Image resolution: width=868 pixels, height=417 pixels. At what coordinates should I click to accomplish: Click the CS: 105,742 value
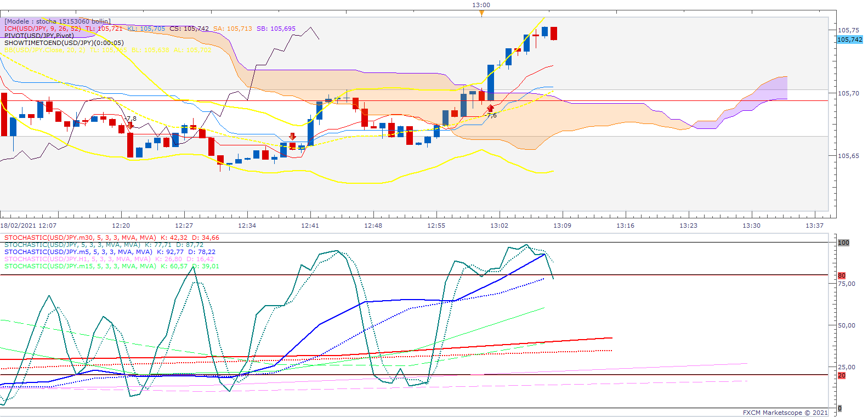pyautogui.click(x=189, y=29)
